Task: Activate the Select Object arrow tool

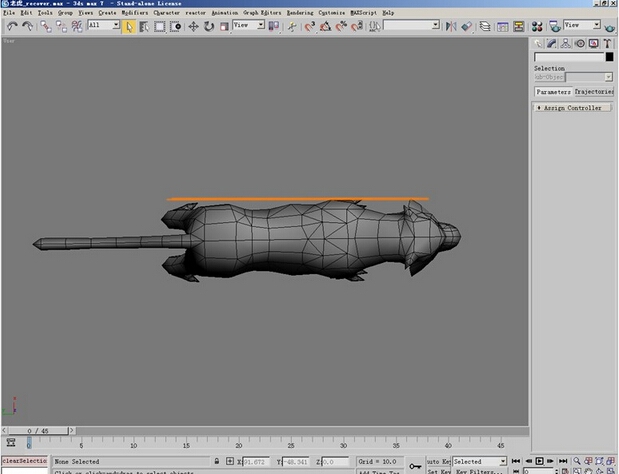Action: [129, 26]
